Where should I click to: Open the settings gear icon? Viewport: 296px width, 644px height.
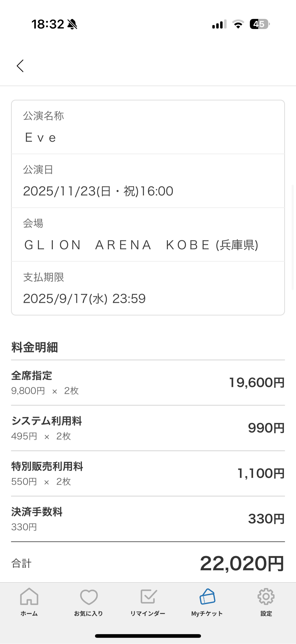pyautogui.click(x=266, y=596)
